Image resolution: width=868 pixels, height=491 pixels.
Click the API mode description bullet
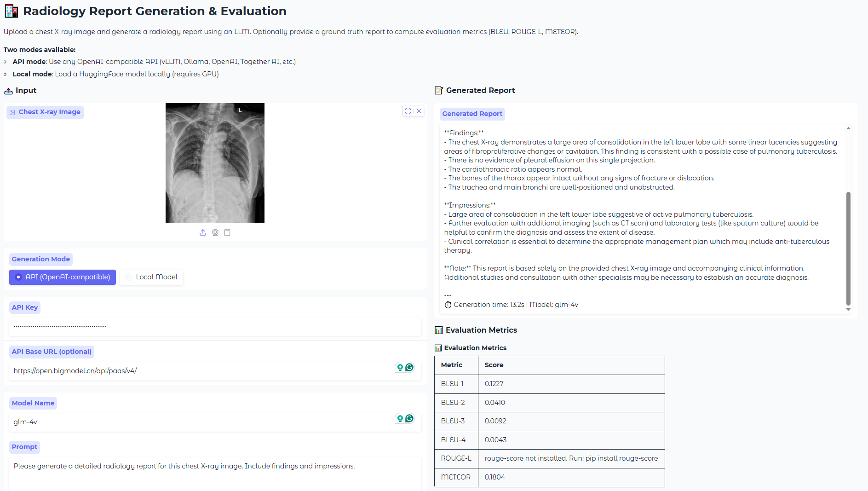click(x=154, y=62)
